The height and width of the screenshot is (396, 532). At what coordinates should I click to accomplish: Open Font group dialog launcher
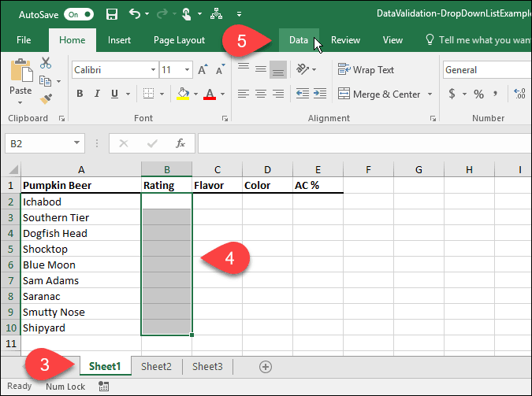(225, 118)
